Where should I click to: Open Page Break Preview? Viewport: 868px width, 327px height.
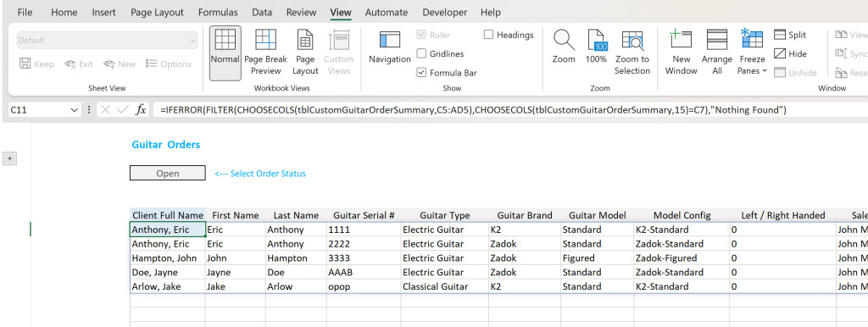(x=265, y=53)
